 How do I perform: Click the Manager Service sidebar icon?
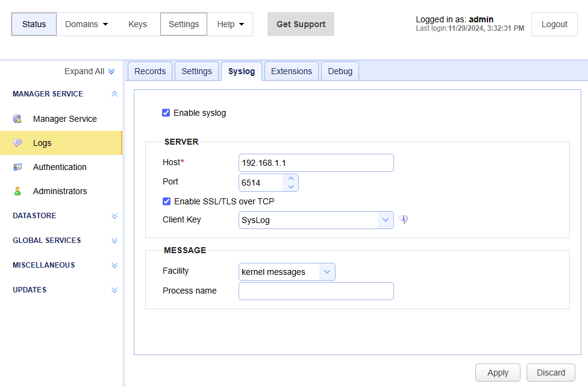coord(17,119)
